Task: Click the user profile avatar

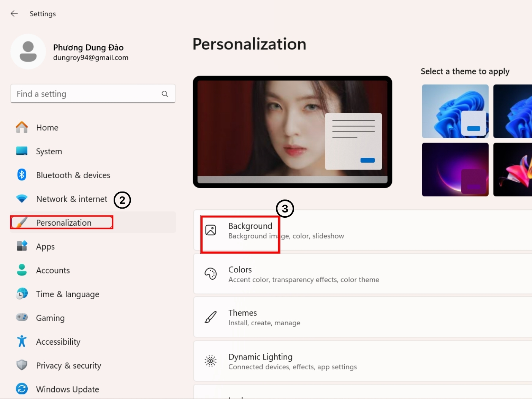Action: click(28, 52)
